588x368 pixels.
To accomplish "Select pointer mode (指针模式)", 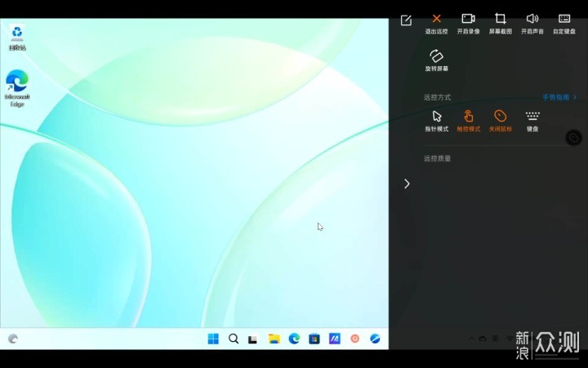I will [436, 121].
